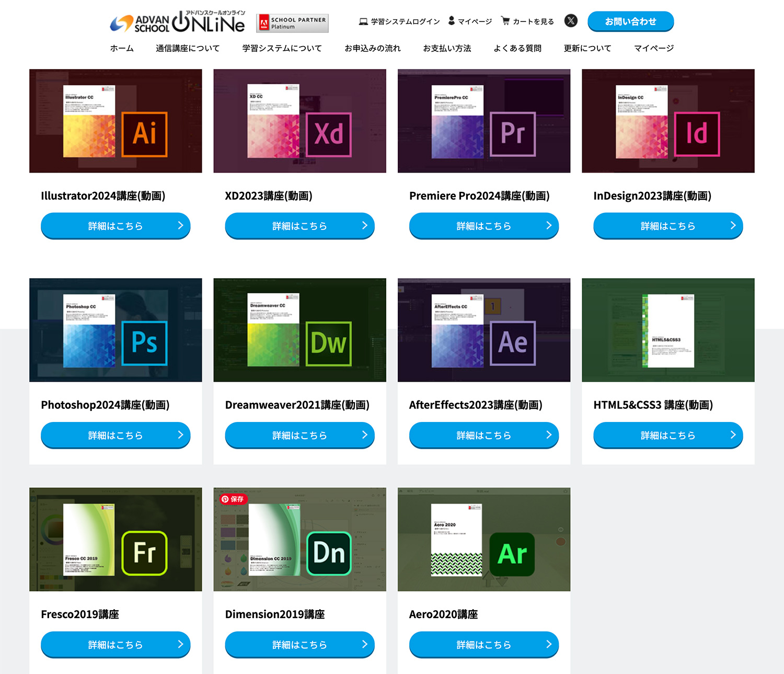Click the chevron on the InDesign2023 details button

(733, 225)
